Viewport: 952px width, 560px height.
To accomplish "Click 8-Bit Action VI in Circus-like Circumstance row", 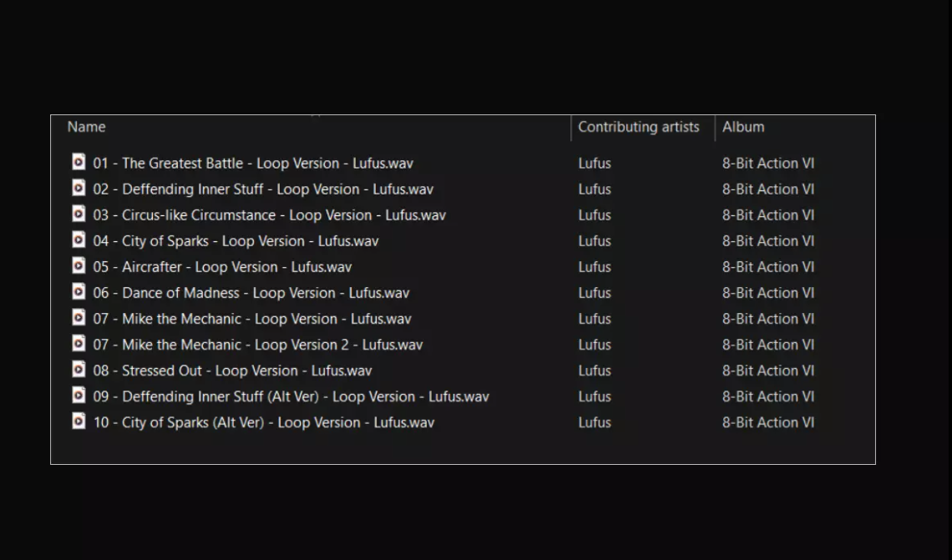I will tap(768, 215).
